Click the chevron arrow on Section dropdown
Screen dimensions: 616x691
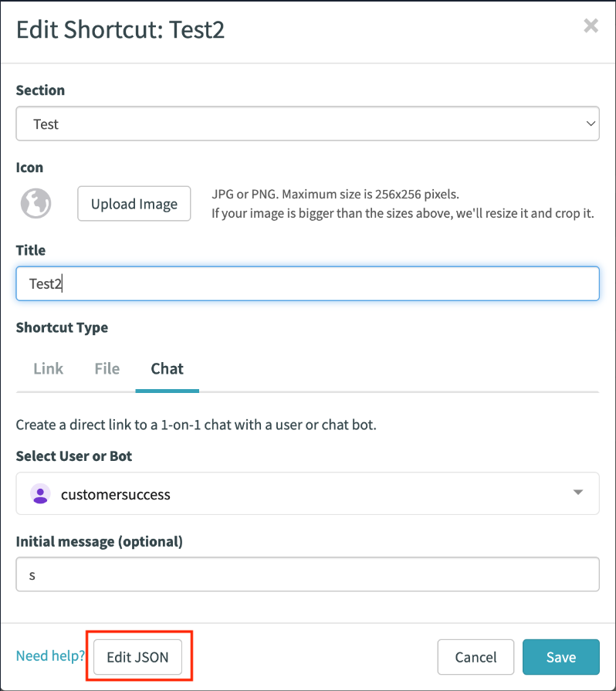point(591,124)
